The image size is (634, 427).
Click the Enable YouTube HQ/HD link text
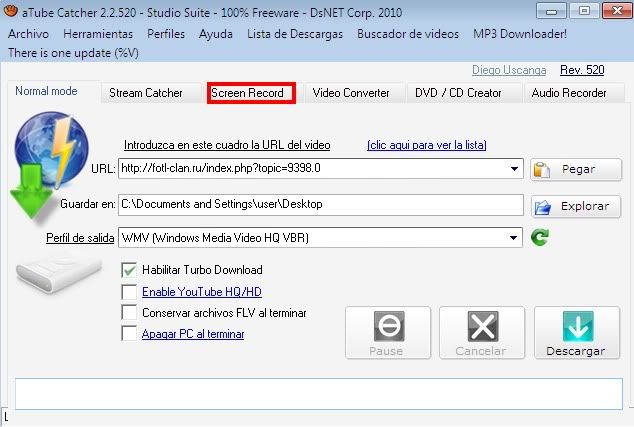(202, 292)
